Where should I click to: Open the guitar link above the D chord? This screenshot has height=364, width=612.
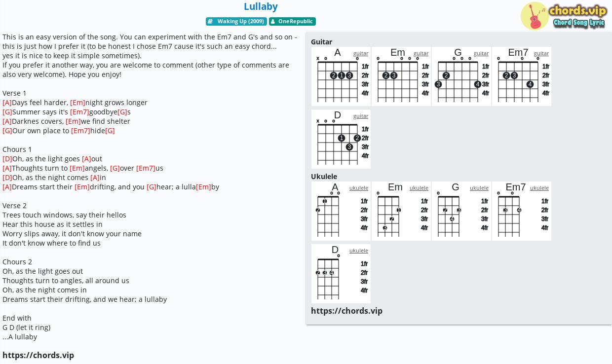[361, 116]
